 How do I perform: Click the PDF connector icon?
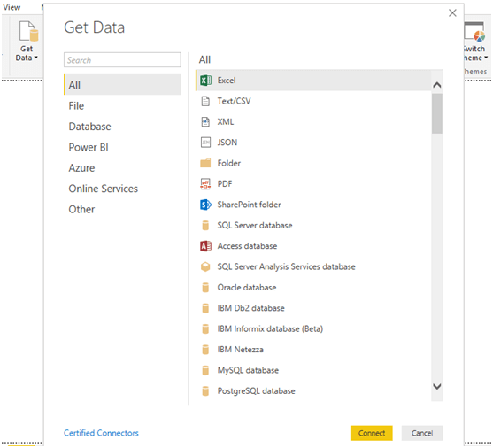pyautogui.click(x=205, y=184)
